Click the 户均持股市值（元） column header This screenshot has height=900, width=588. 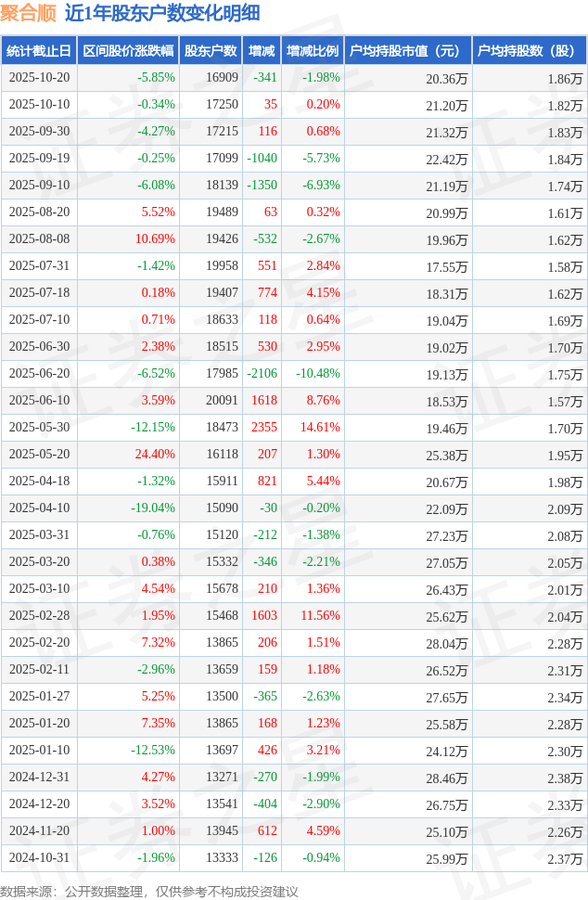pyautogui.click(x=407, y=51)
